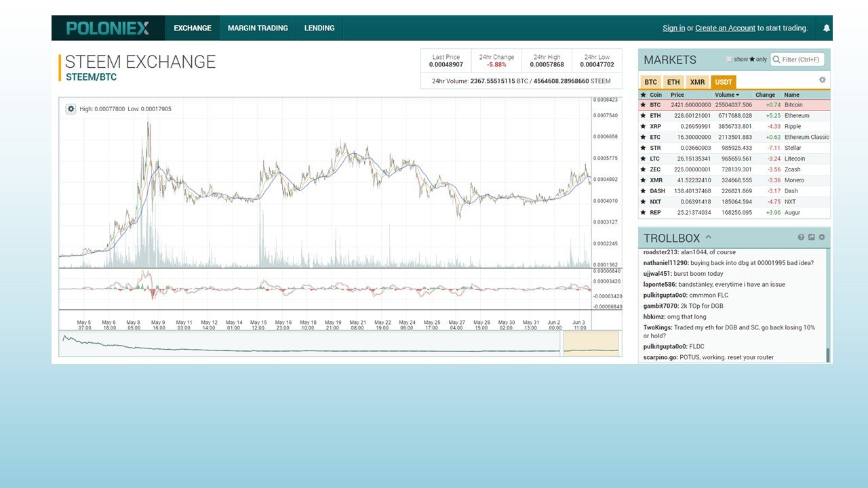
Task: Switch to the BTC markets tab
Action: pyautogui.click(x=651, y=82)
